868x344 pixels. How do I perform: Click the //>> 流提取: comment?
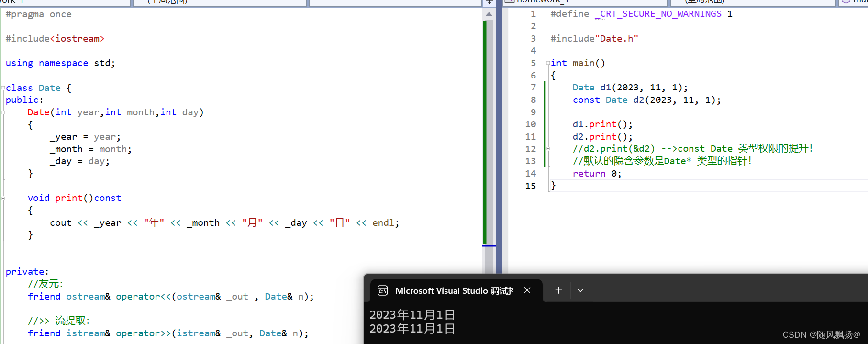pos(59,321)
